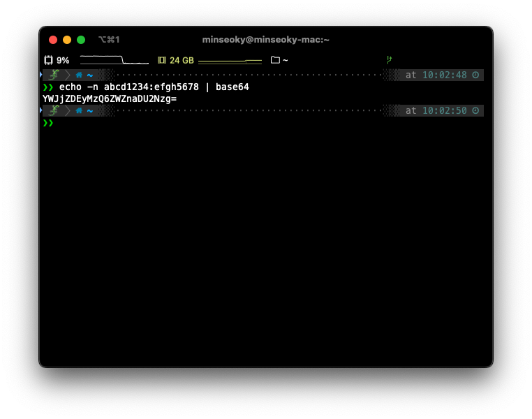The height and width of the screenshot is (419, 532).
Task: Click the 24 GB memory label
Action: [x=182, y=61]
